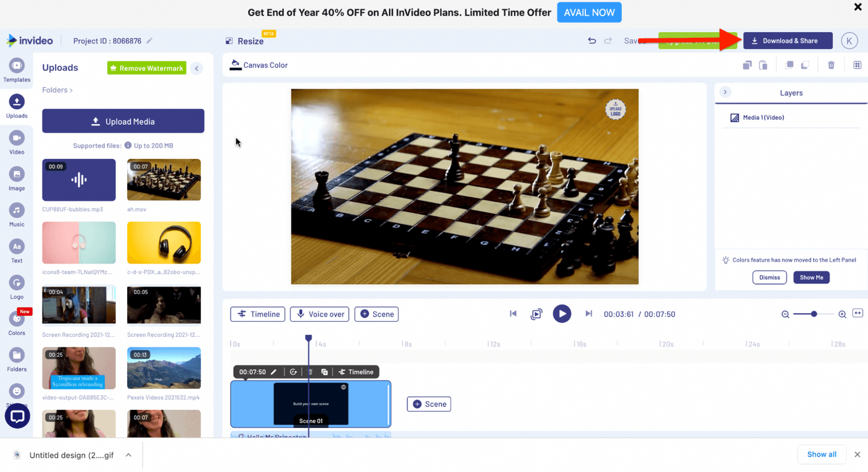This screenshot has height=472, width=868.
Task: Click the paste clipboard icon
Action: click(763, 65)
